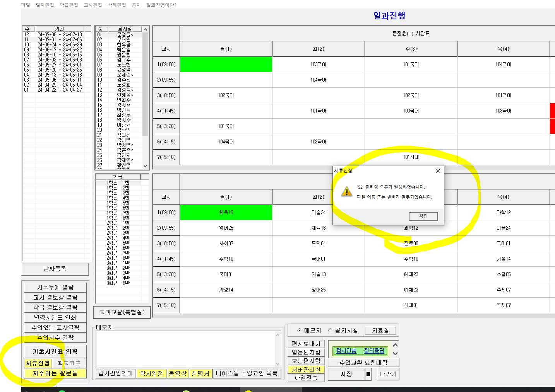
Task: Open the 자료실 button
Action: point(380,331)
